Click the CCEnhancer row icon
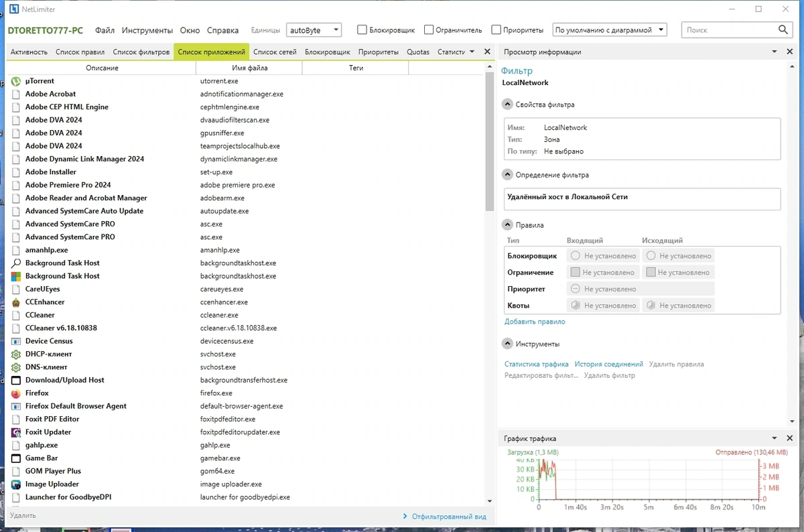 pyautogui.click(x=16, y=302)
